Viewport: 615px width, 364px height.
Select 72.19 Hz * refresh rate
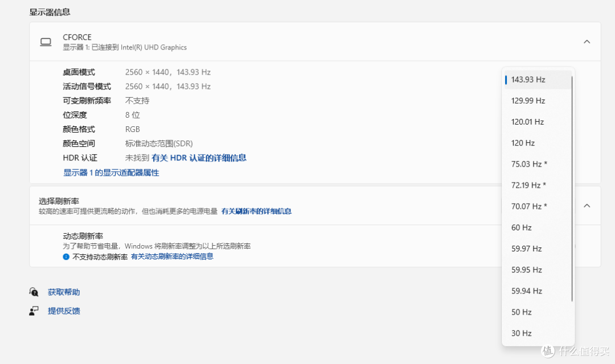(x=538, y=185)
